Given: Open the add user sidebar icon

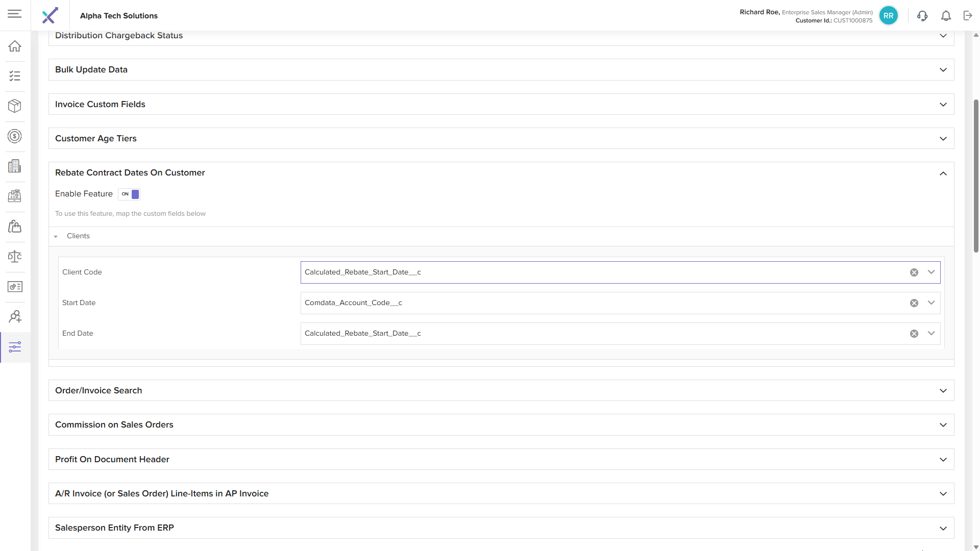Looking at the screenshot, I should (x=15, y=317).
